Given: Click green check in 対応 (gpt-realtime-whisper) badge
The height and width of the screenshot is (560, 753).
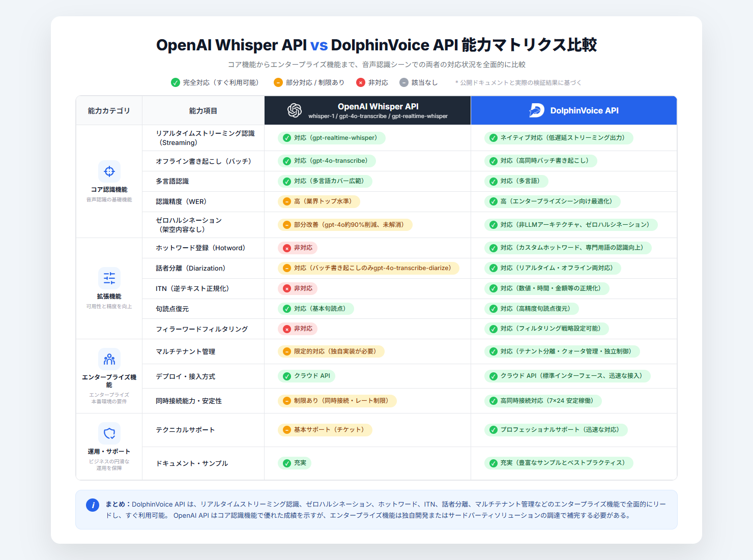Looking at the screenshot, I should coord(287,138).
